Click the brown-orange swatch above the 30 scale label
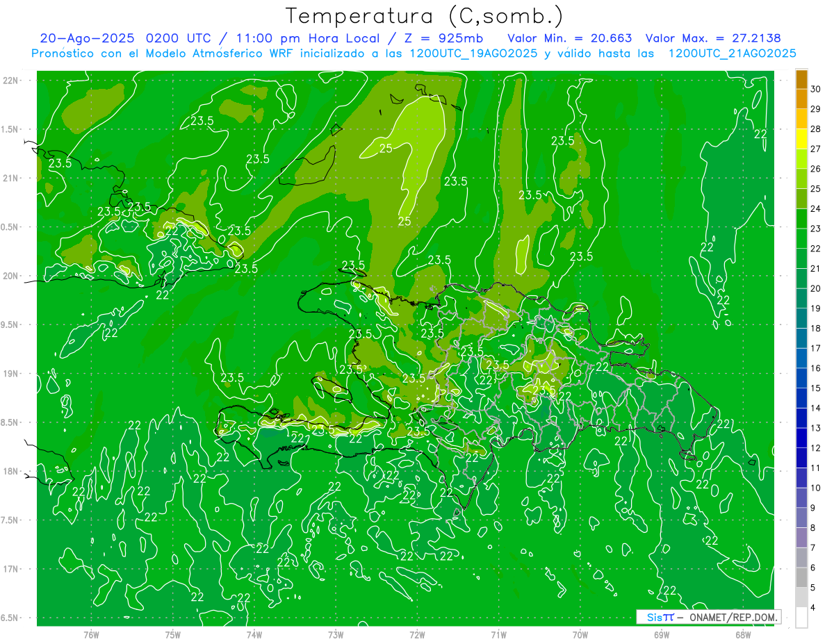Viewport: 834px width, 644px height. point(801,79)
